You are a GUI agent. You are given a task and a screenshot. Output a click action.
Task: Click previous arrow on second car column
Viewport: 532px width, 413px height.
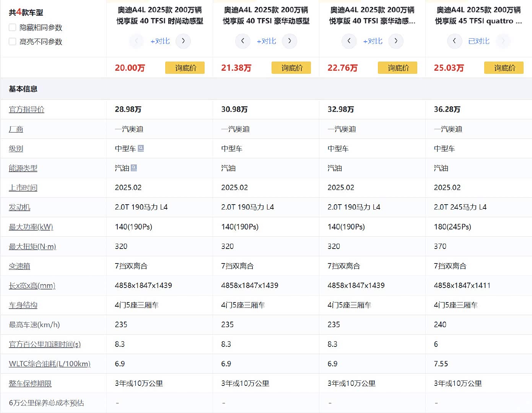pos(242,41)
